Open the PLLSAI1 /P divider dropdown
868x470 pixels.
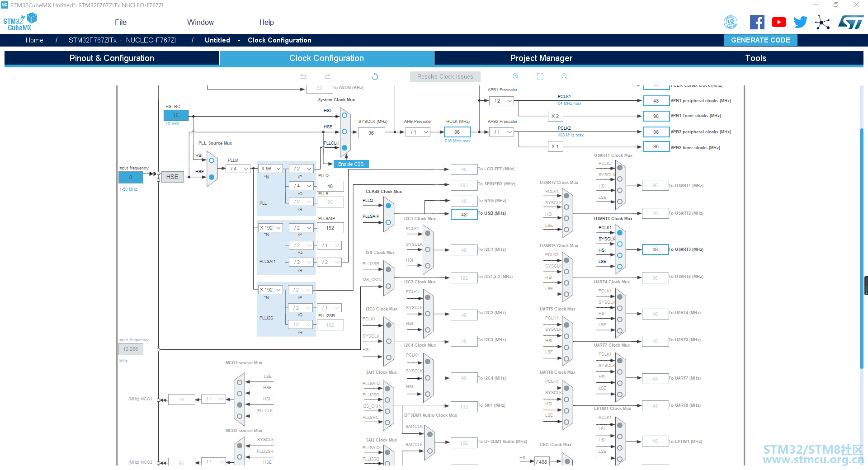[302, 228]
